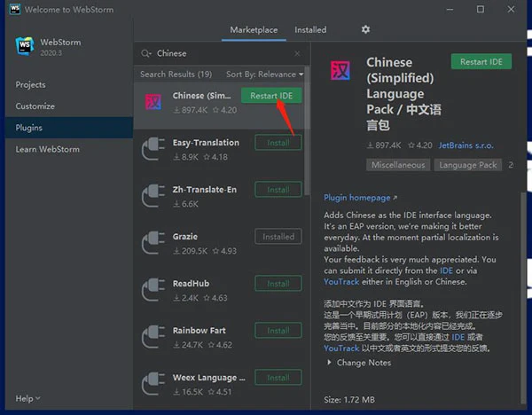Image resolution: width=532 pixels, height=415 pixels.
Task: Open Sort By Relevance dropdown
Action: click(264, 74)
